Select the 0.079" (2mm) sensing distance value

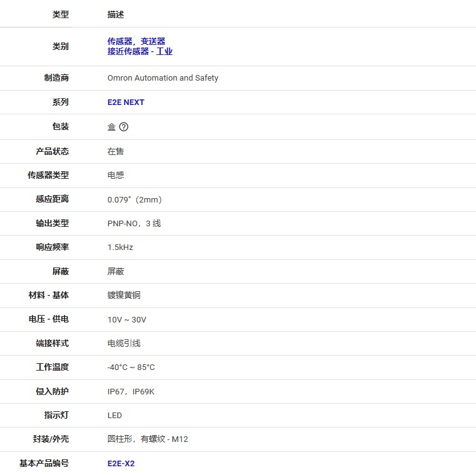tap(134, 199)
